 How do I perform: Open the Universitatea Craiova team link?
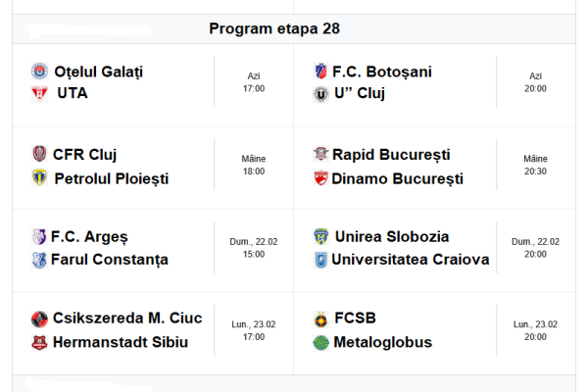click(410, 260)
